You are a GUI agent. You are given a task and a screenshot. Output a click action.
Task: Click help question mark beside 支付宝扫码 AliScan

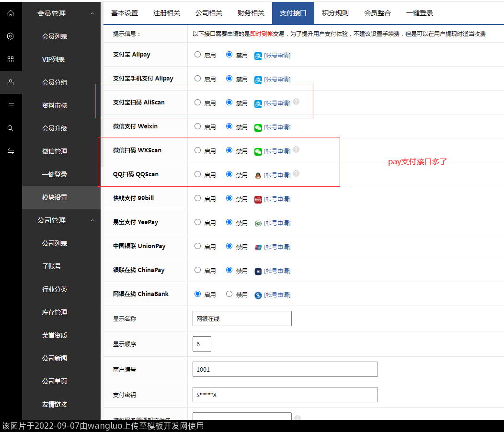coord(296,102)
